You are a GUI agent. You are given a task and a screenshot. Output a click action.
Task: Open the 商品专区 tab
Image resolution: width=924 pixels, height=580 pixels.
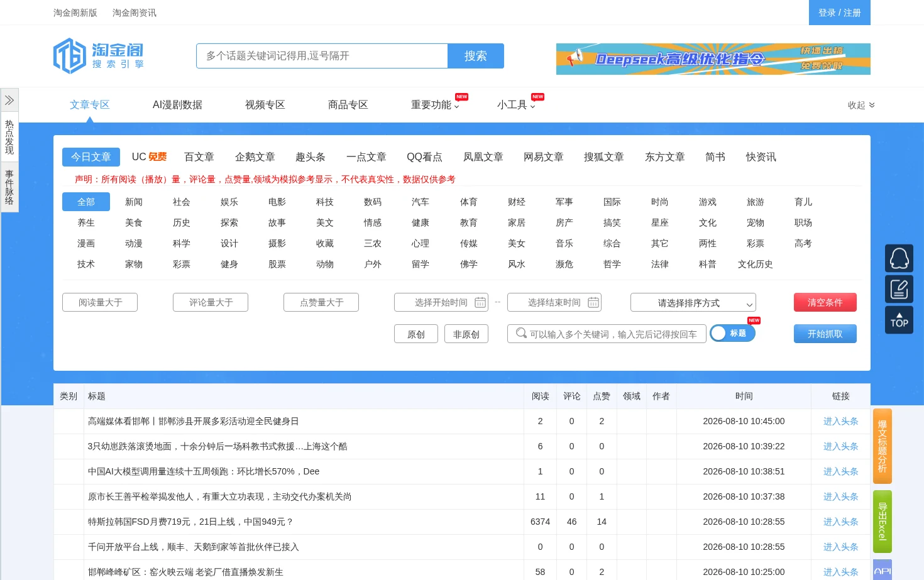click(x=348, y=105)
